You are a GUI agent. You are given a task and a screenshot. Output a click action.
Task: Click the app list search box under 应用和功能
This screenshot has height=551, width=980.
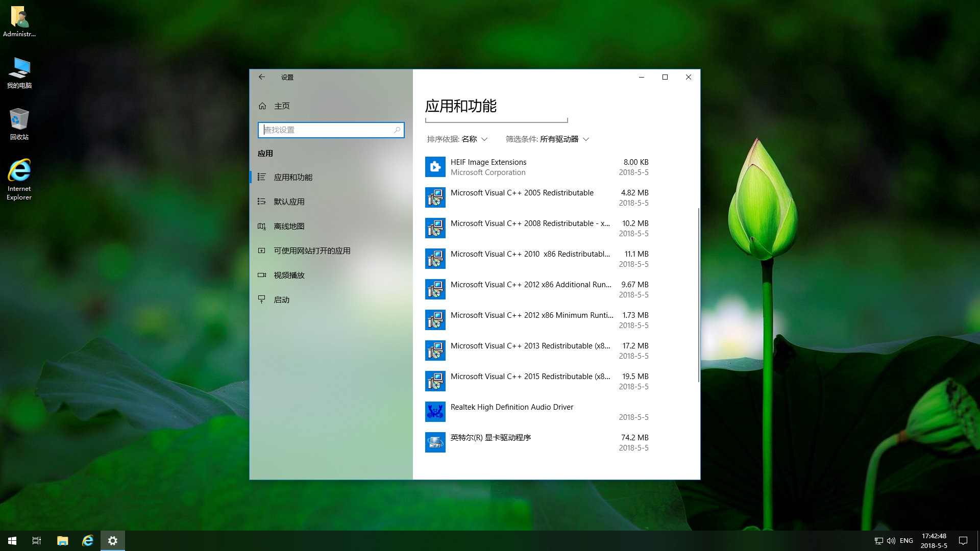497,120
